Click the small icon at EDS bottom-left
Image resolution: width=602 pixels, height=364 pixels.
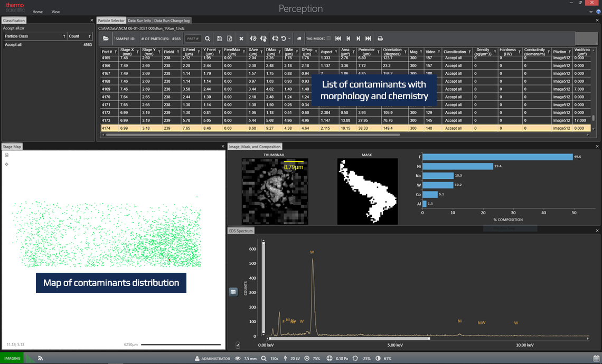[238, 345]
